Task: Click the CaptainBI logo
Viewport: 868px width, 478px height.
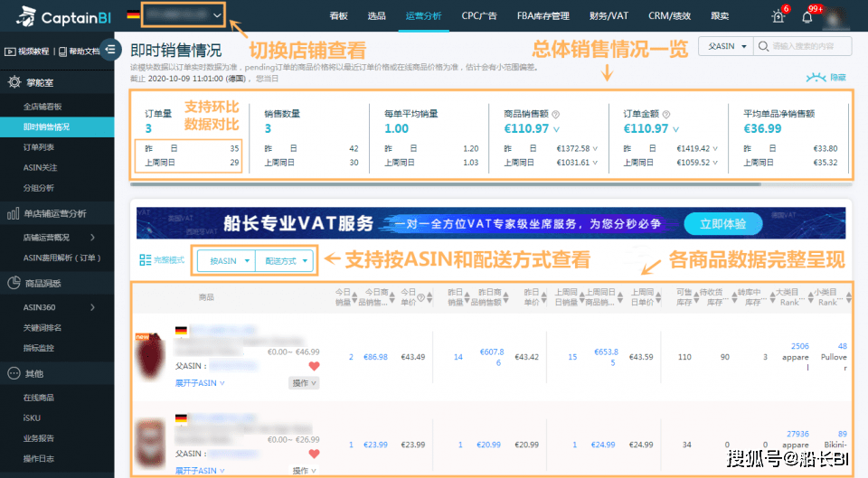Action: 61,16
